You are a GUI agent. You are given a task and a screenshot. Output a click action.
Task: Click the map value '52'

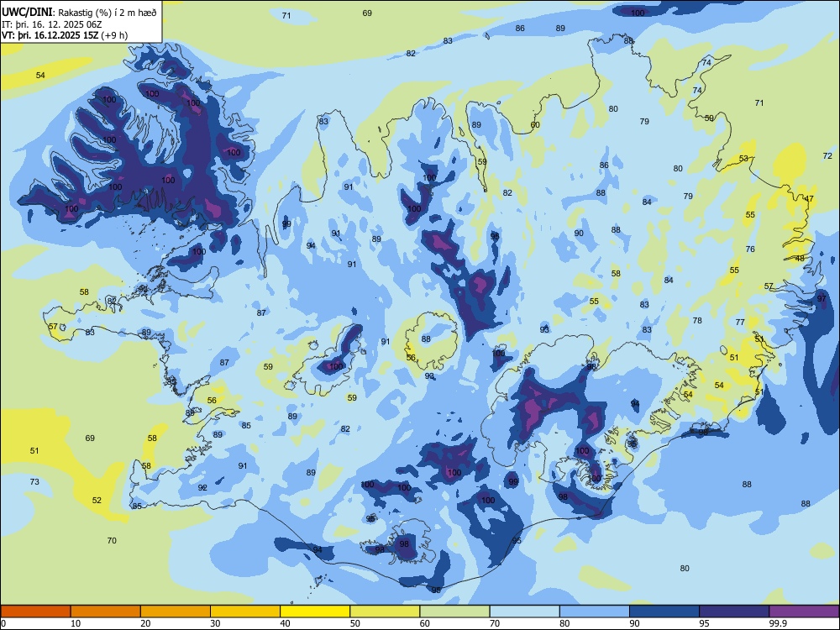point(97,501)
